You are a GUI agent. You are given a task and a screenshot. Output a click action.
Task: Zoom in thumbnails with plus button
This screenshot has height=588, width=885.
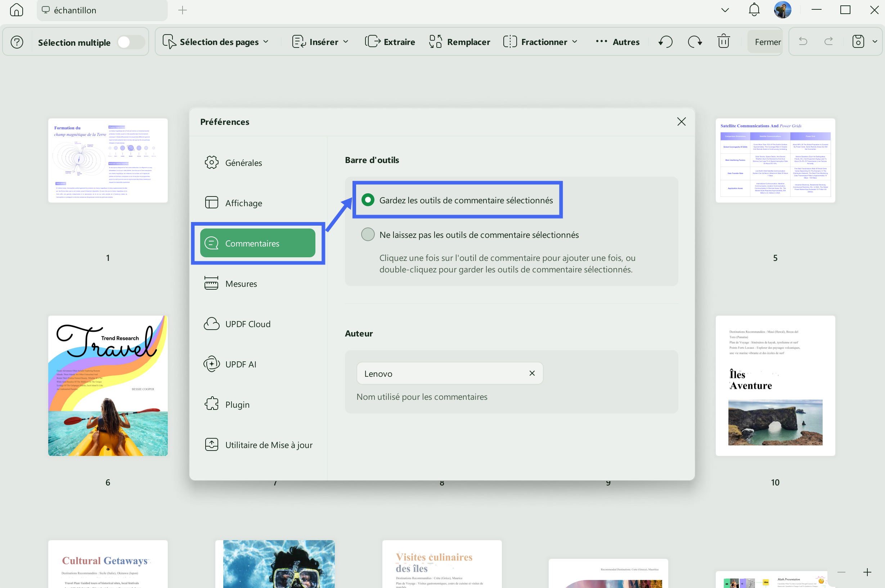pos(867,572)
